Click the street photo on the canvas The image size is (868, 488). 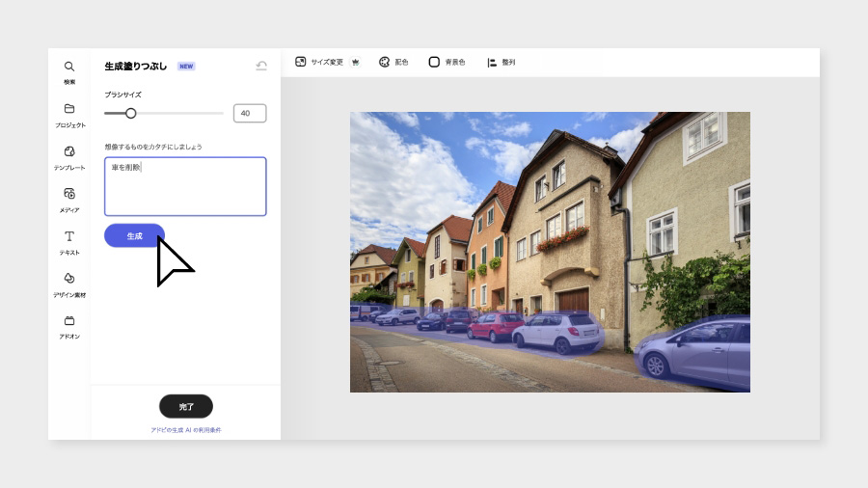[550, 253]
